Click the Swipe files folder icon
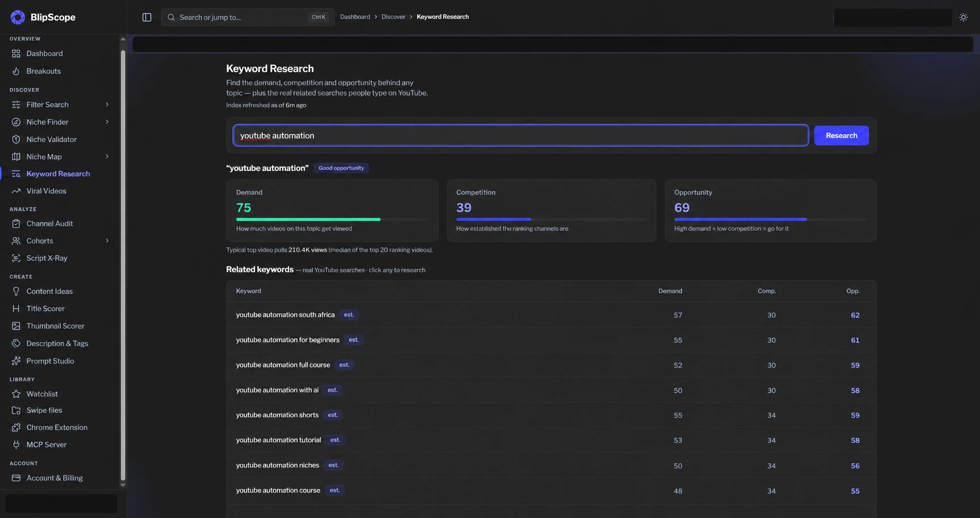This screenshot has width=980, height=518. point(16,410)
